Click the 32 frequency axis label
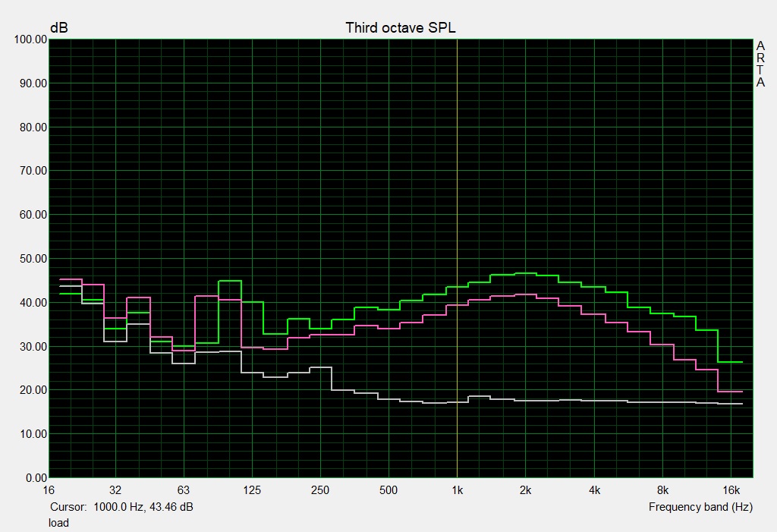This screenshot has height=532, width=777. [x=115, y=490]
